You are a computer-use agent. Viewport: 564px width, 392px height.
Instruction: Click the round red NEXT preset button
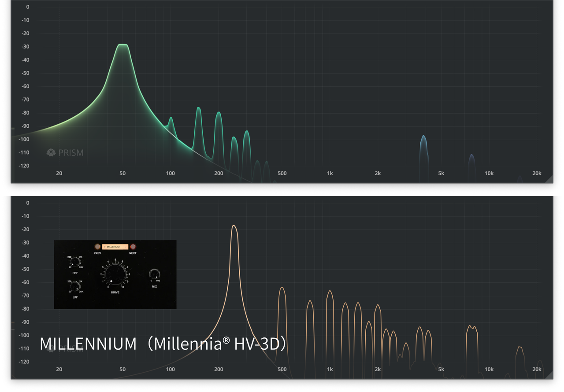click(x=133, y=247)
